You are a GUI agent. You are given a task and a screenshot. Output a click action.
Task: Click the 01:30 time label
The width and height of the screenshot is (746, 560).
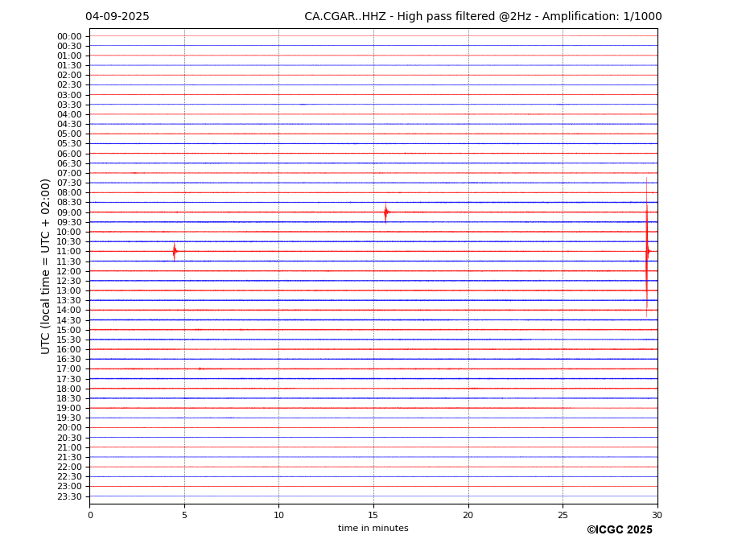coord(69,66)
